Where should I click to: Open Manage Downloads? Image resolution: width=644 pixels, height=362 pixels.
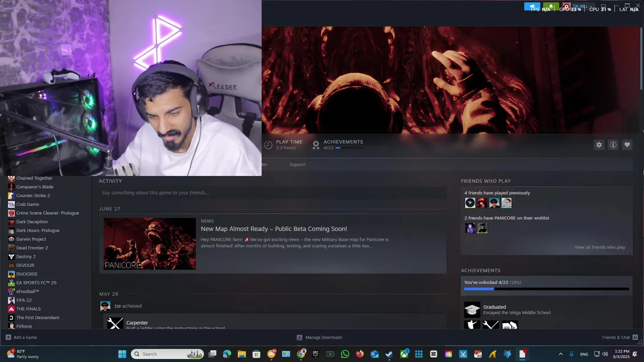[319, 337]
